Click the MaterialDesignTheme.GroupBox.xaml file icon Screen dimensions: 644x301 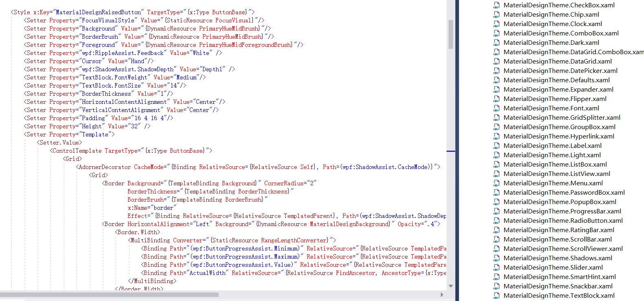(496, 127)
